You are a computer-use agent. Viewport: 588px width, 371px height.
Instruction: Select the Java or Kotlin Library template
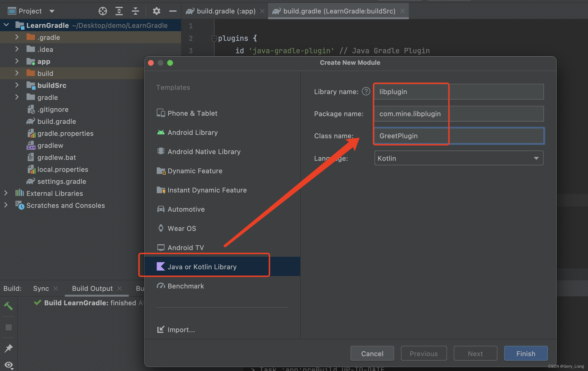222,267
